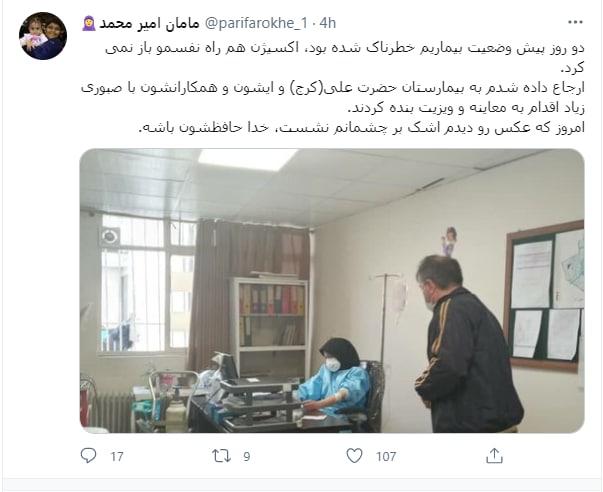Click the hijab emoji beside the name
Screen dimensions: 603x492
(x=89, y=23)
